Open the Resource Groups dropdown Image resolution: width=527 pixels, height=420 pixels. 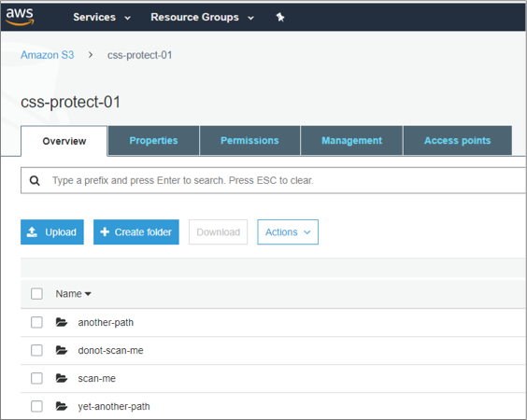click(203, 17)
